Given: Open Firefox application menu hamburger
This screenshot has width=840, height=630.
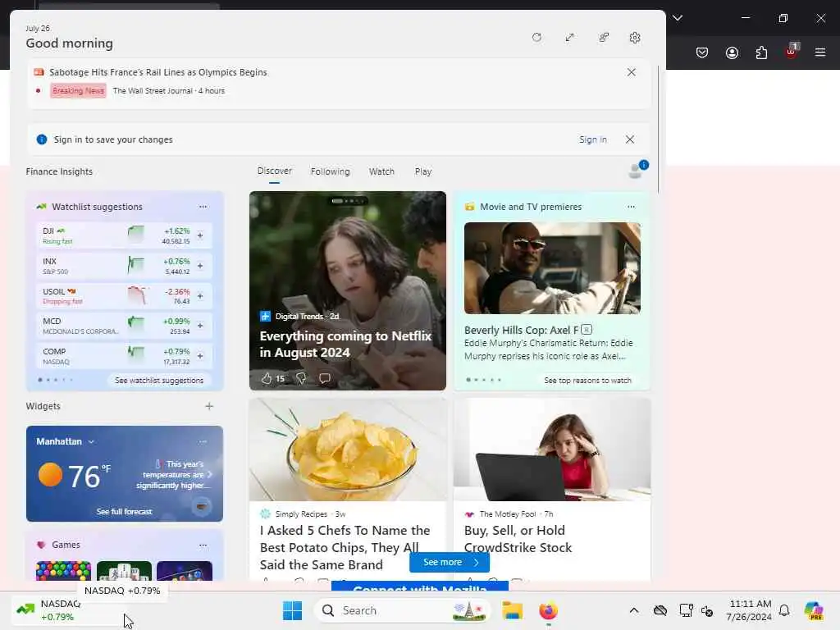Looking at the screenshot, I should pos(819,52).
